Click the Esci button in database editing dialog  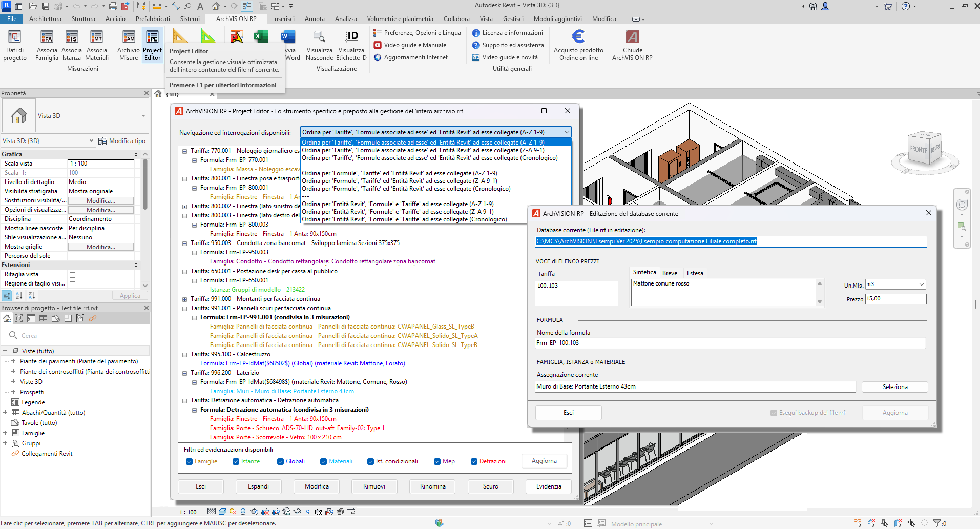[568, 413]
